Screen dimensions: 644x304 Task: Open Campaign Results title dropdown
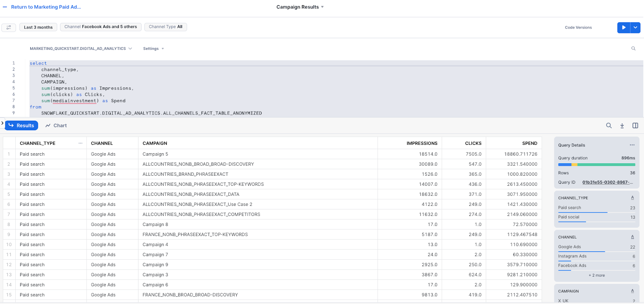point(300,7)
